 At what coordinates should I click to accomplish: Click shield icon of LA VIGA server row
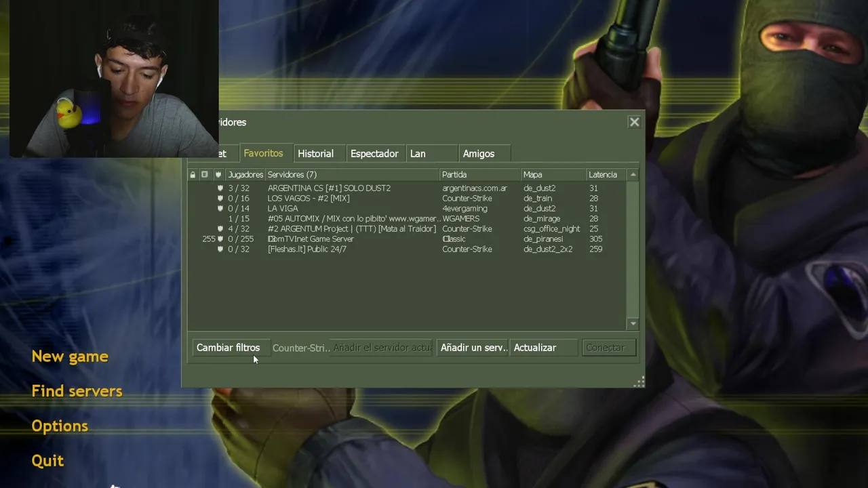[x=220, y=209]
